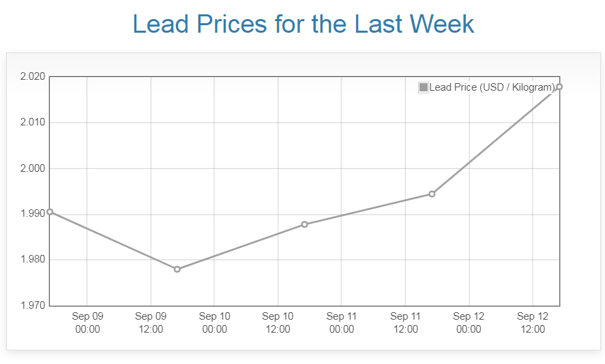Viewport: 605px width, 364px height.
Task: Click the data point after Sep 11 12:00
Action: 432,194
